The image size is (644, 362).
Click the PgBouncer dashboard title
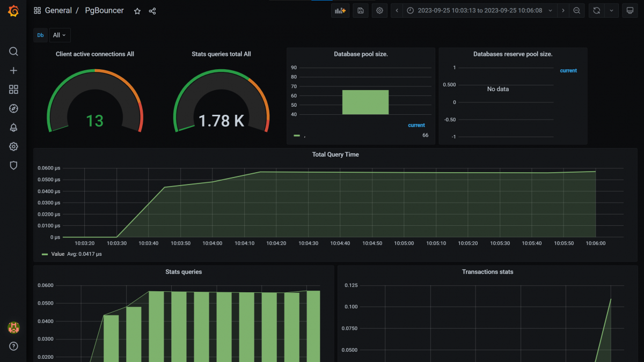[104, 10]
